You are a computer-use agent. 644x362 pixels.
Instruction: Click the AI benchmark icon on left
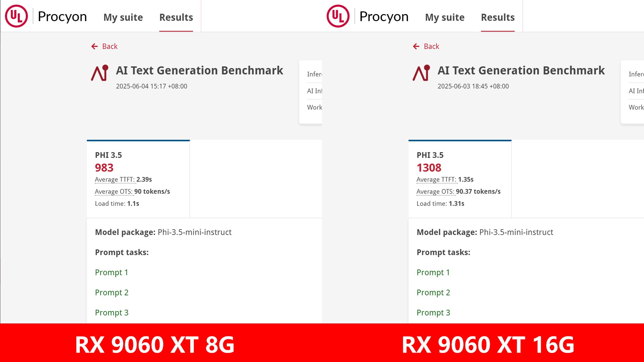pos(100,73)
